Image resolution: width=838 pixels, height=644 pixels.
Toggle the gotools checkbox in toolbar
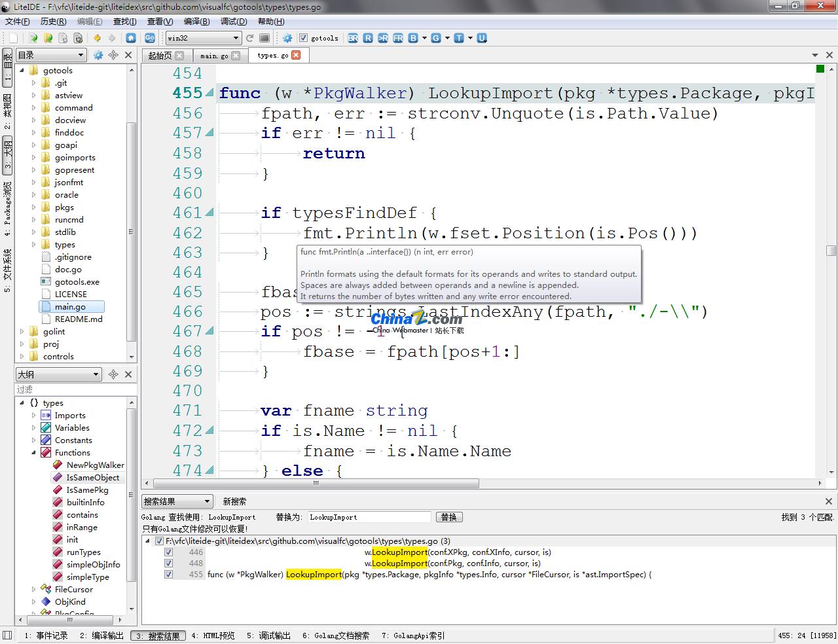point(303,38)
